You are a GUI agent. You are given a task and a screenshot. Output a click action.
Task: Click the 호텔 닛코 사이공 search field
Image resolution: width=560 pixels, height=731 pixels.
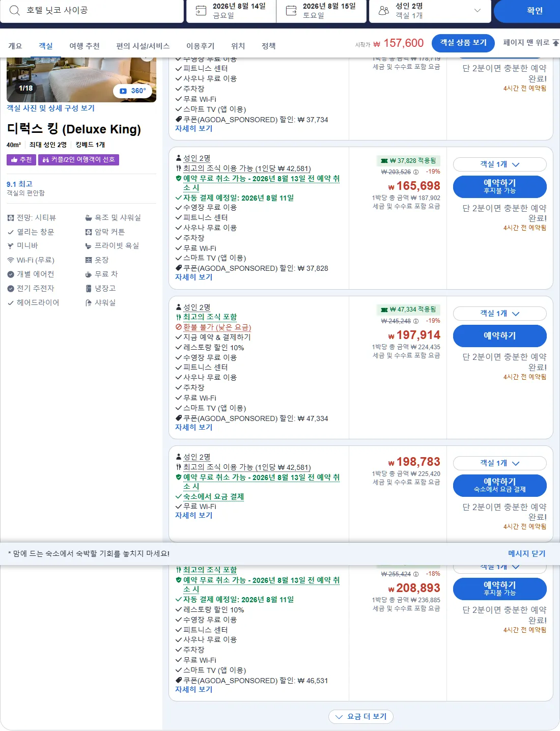[x=92, y=11]
